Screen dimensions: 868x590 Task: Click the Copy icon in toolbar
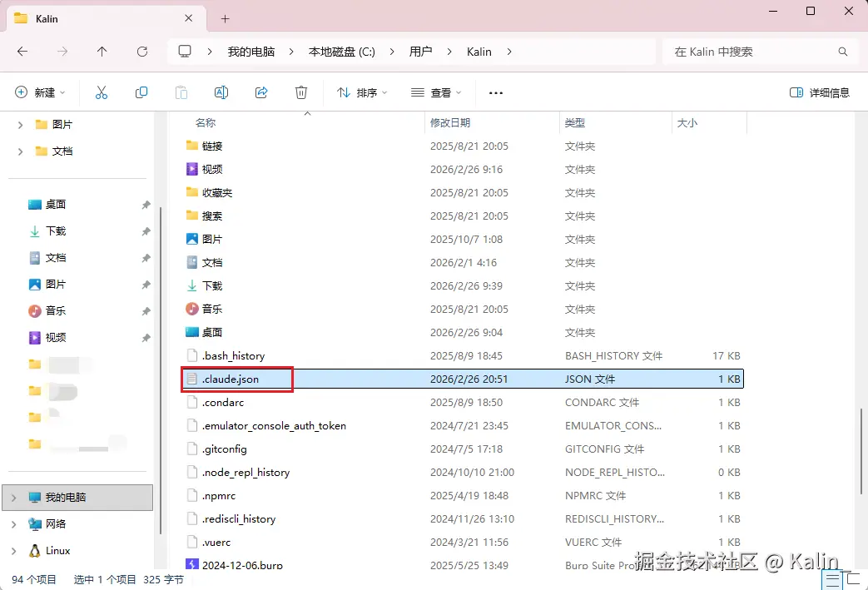141,92
